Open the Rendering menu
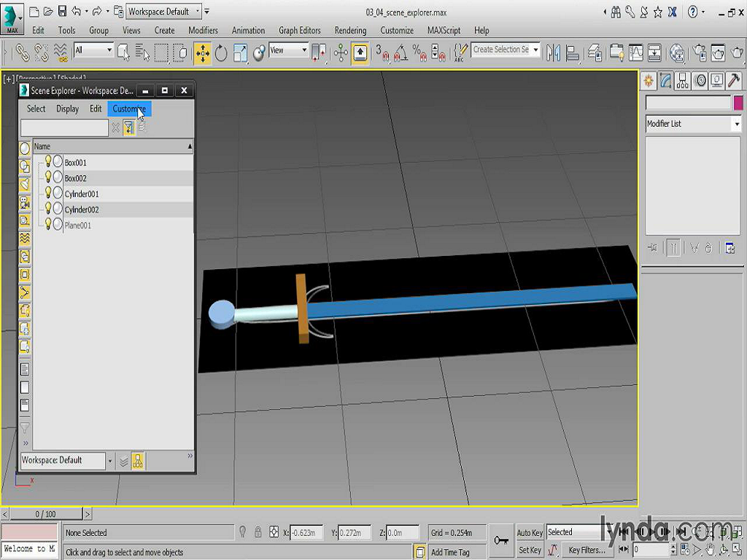 350,31
